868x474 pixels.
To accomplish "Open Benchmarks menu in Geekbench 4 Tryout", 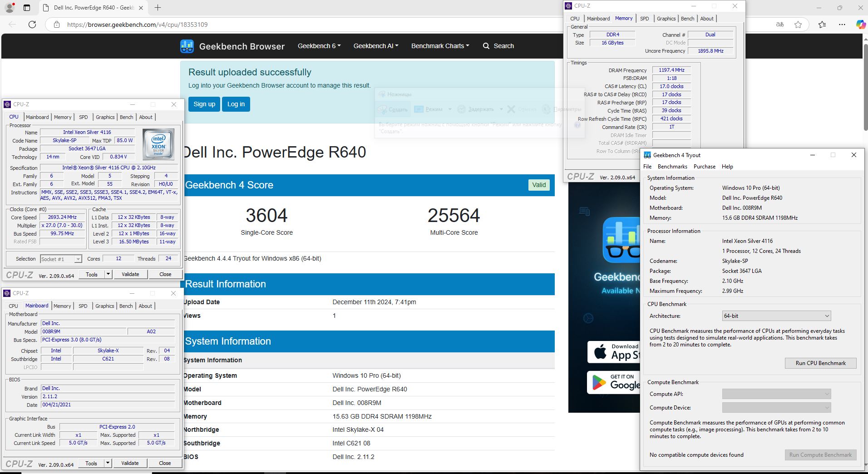I will coord(672,167).
